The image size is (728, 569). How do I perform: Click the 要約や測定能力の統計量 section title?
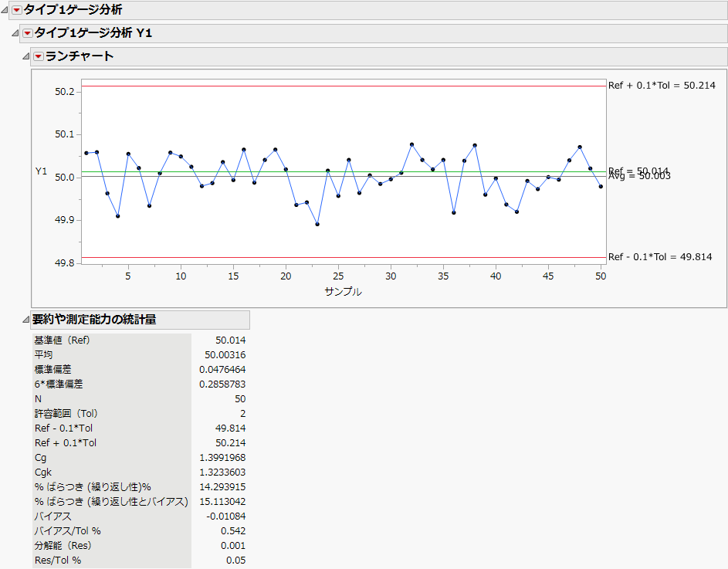(94, 320)
